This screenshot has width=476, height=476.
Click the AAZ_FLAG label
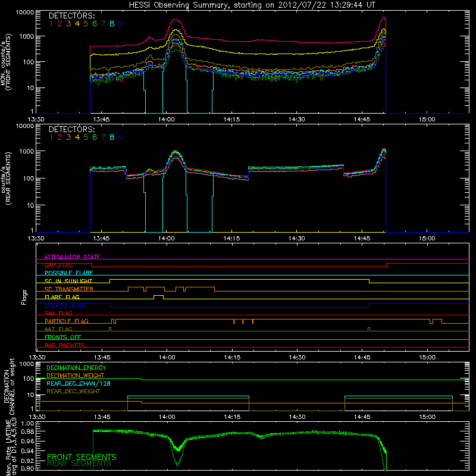point(58,329)
